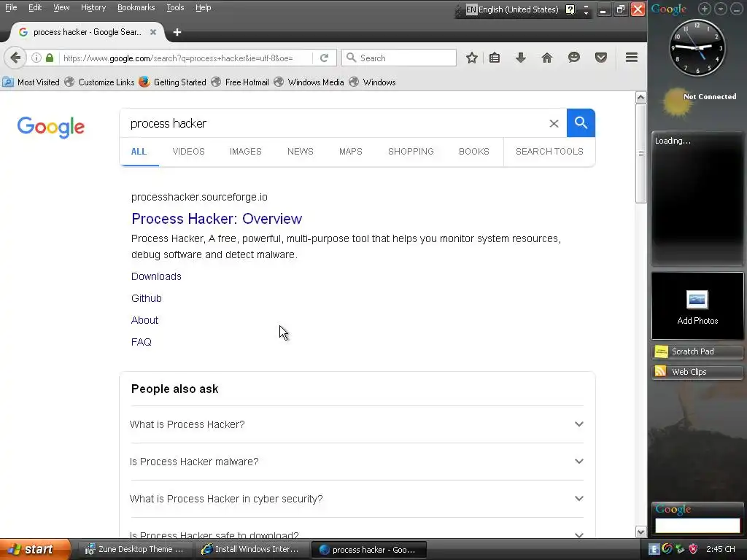The width and height of the screenshot is (747, 560).
Task: Open the sidebar dropdown arrow icon
Action: (x=721, y=9)
